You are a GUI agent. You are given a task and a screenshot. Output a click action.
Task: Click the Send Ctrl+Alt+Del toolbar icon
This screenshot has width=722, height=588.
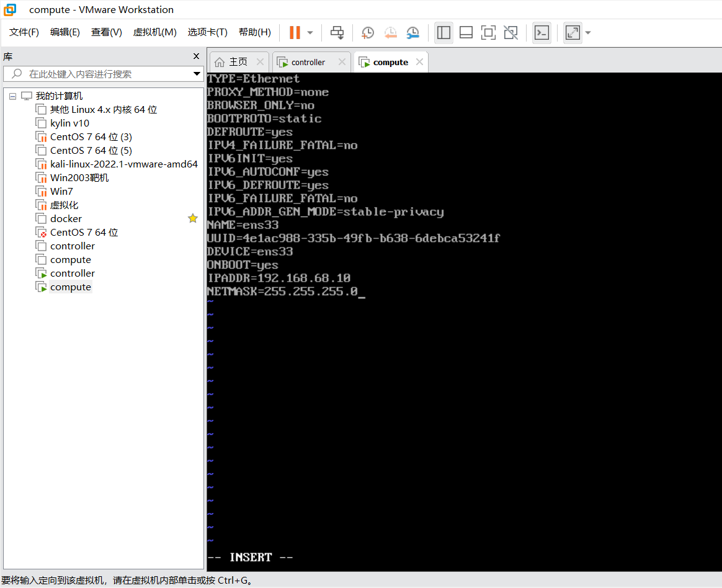point(337,32)
